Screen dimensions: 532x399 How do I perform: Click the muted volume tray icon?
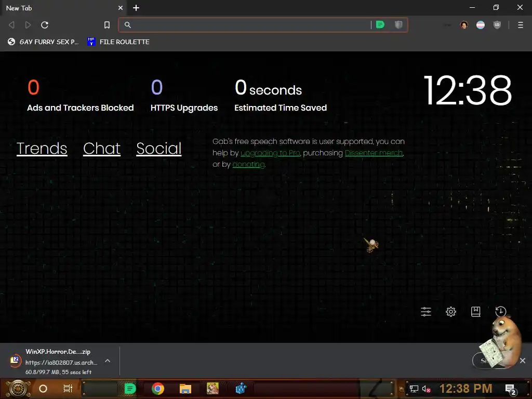click(426, 389)
